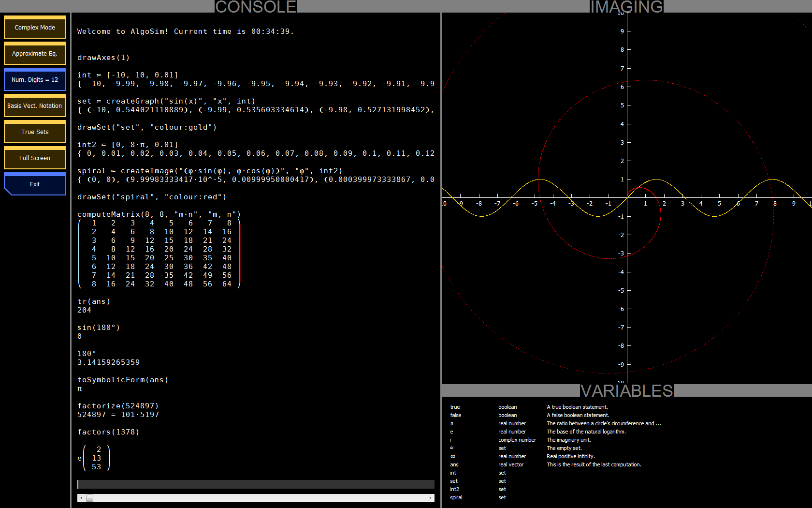Click the 'int = [-10, 10, 0.01]' line

point(128,75)
